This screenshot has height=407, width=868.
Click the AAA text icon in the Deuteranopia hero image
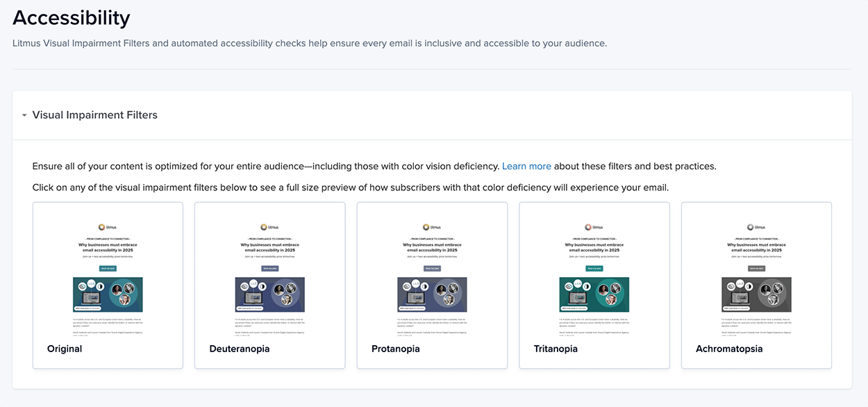tap(253, 285)
